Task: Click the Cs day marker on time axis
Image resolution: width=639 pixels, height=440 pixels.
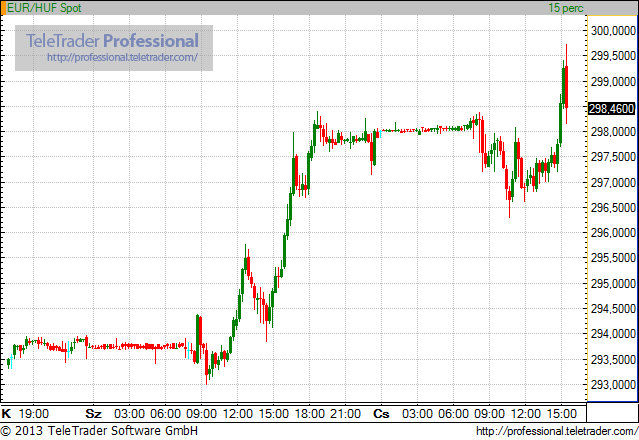Action: pyautogui.click(x=381, y=414)
